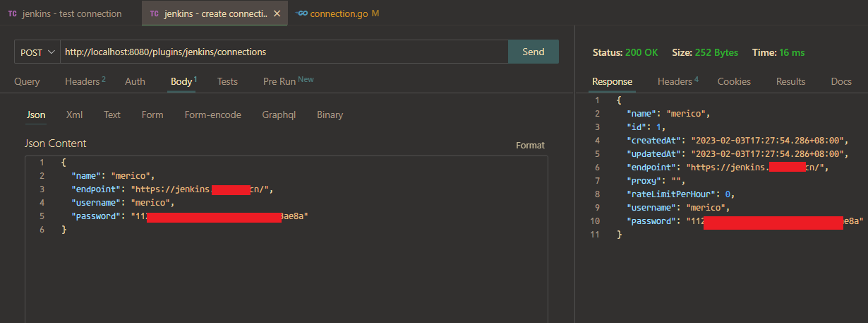Open the Auth tab
Screen dimensions: 868x323
(x=135, y=81)
